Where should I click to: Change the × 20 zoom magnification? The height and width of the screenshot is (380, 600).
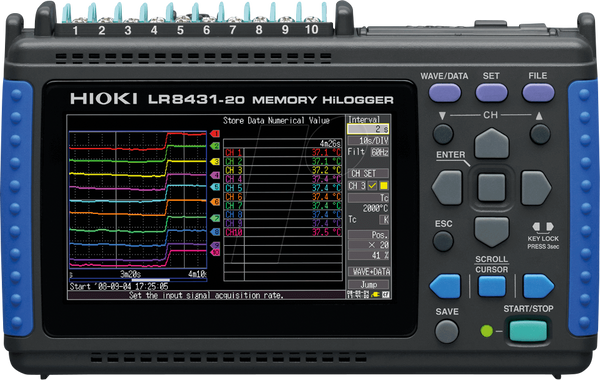368,245
